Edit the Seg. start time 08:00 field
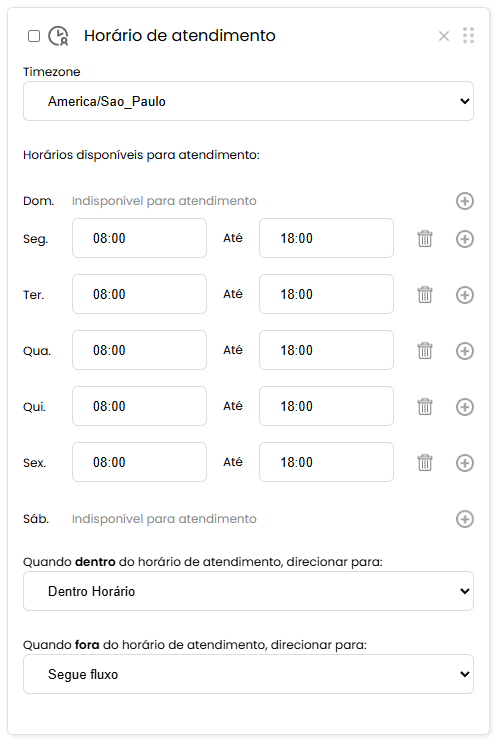 tap(139, 238)
